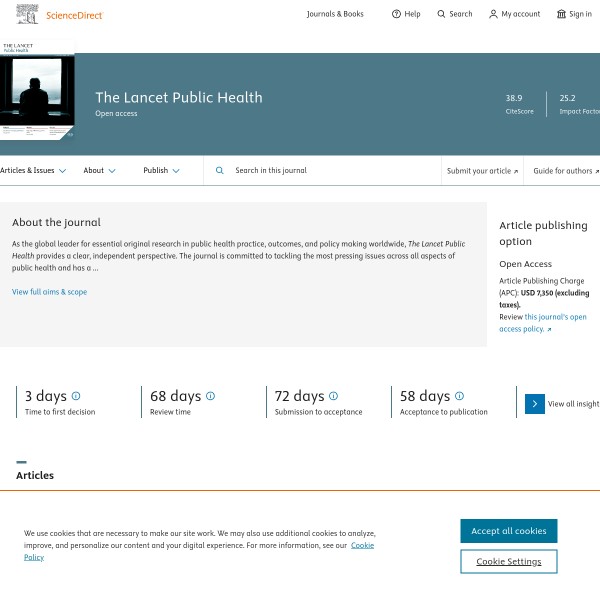
Task: Click info icon beside 58 days
Action: (x=459, y=396)
